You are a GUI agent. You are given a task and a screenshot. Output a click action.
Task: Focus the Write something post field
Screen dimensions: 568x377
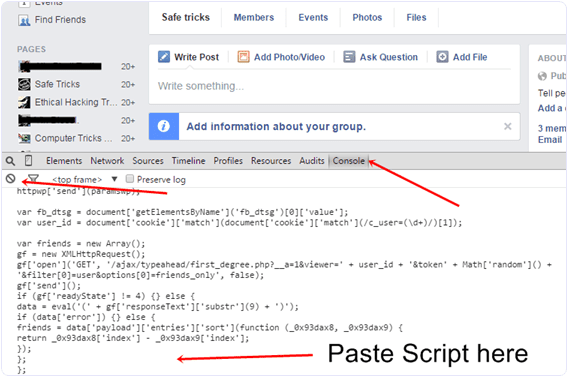point(334,86)
